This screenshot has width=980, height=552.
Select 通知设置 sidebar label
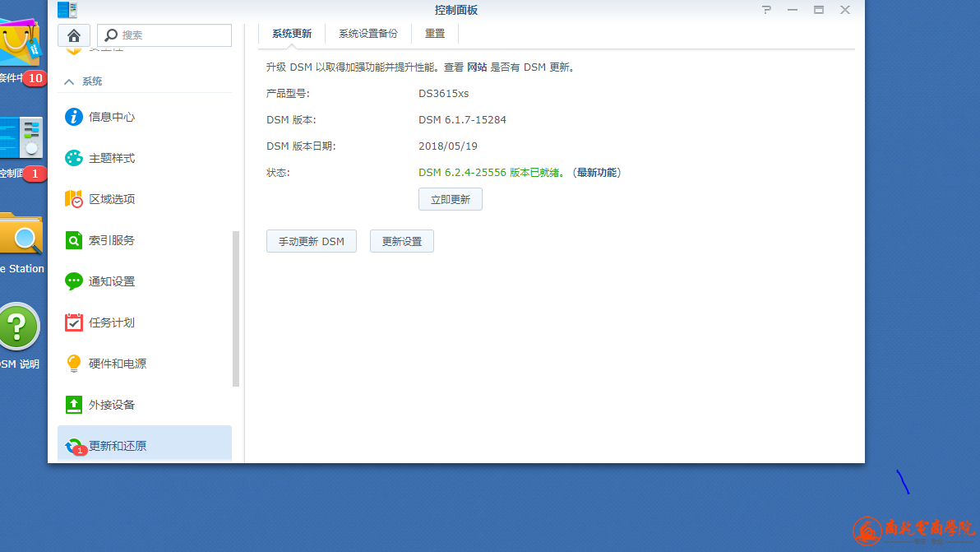coord(112,281)
